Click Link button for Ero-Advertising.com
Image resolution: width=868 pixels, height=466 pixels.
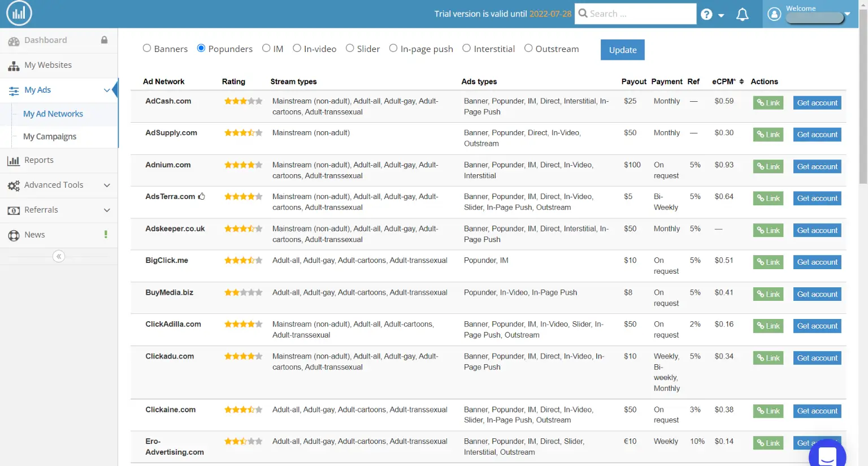(x=769, y=443)
